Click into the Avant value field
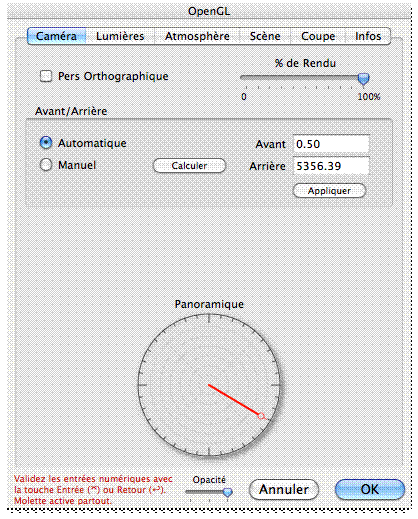This screenshot has height=519, width=418. (x=331, y=144)
